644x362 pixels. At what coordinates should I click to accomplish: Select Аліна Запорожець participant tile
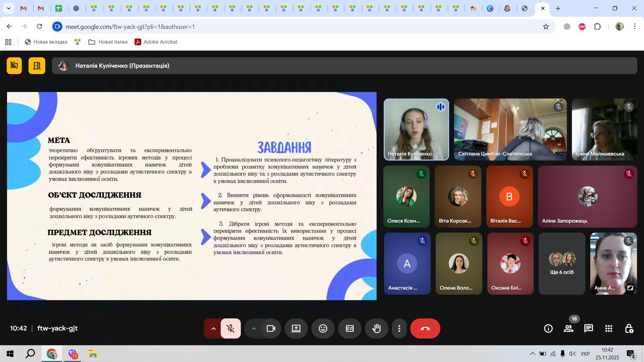587,196
